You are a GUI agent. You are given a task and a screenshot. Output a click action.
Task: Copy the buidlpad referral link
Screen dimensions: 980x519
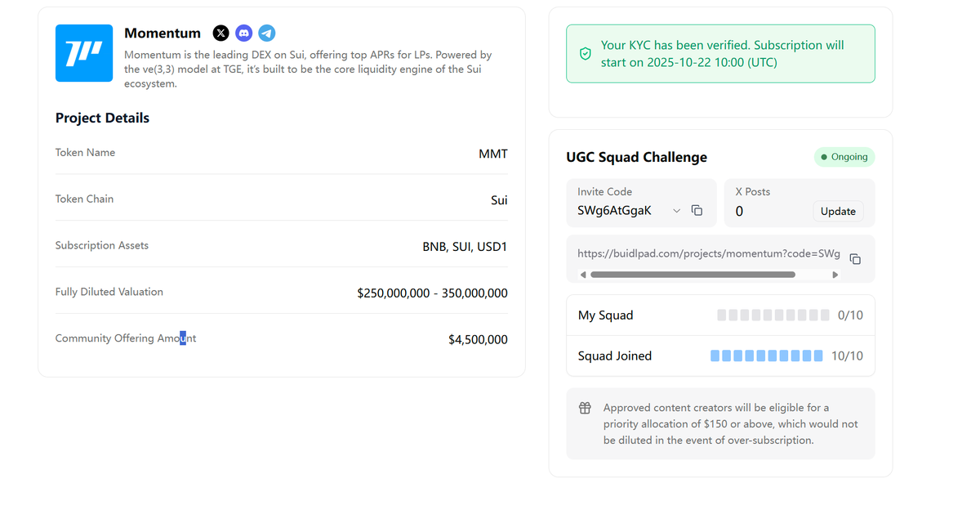(x=855, y=259)
